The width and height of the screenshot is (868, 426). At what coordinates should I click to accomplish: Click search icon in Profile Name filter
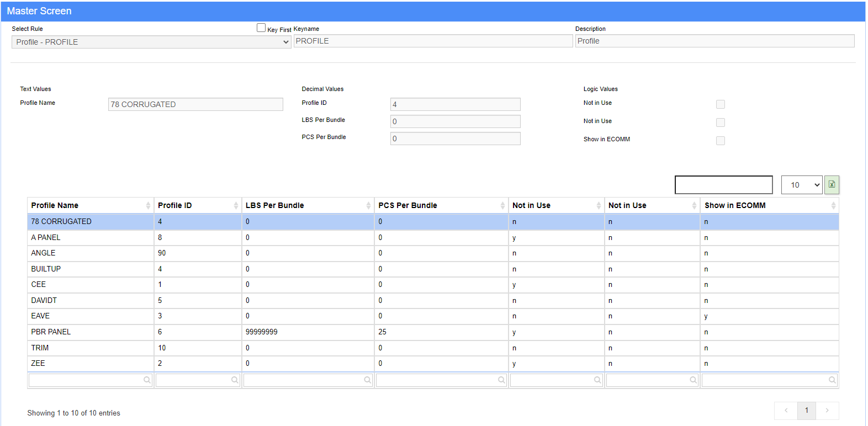coord(147,380)
